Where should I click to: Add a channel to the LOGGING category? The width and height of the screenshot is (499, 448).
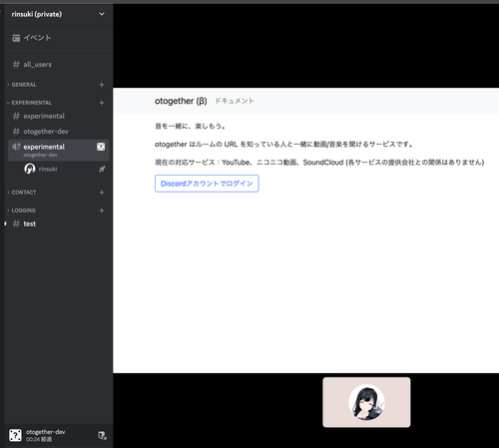[x=102, y=211]
